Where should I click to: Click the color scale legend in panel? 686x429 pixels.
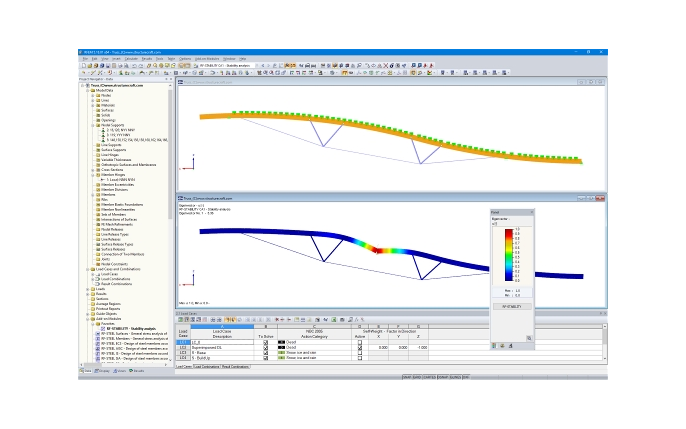pos(509,255)
